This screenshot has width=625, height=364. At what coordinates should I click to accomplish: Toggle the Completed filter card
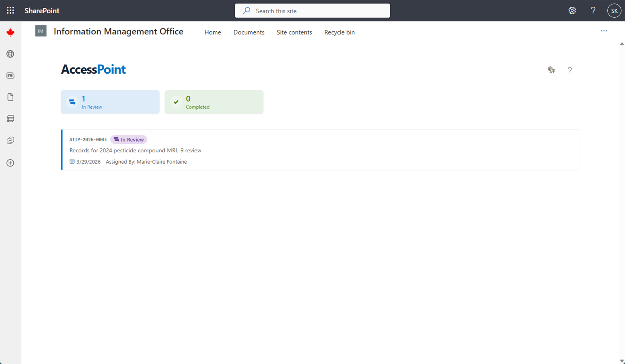tap(214, 102)
